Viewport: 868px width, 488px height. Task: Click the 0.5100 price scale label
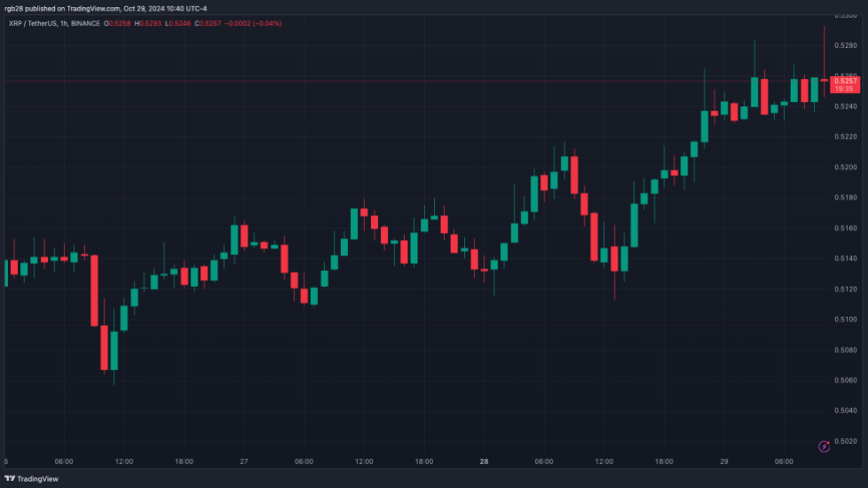pos(845,320)
